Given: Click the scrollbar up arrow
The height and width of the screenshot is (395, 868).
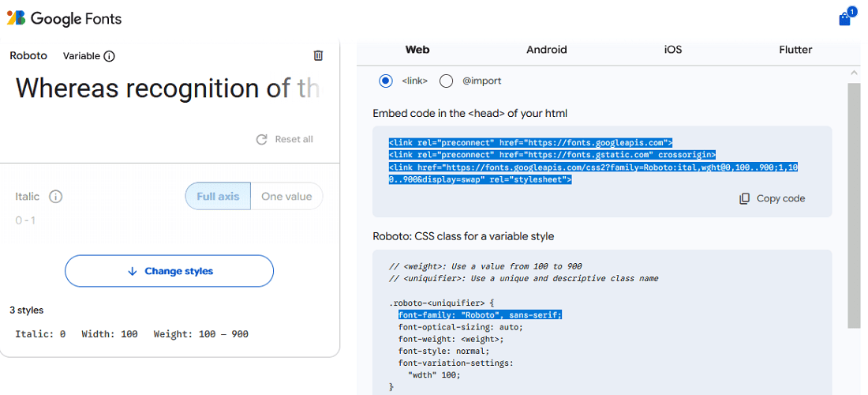Looking at the screenshot, I should (x=853, y=73).
